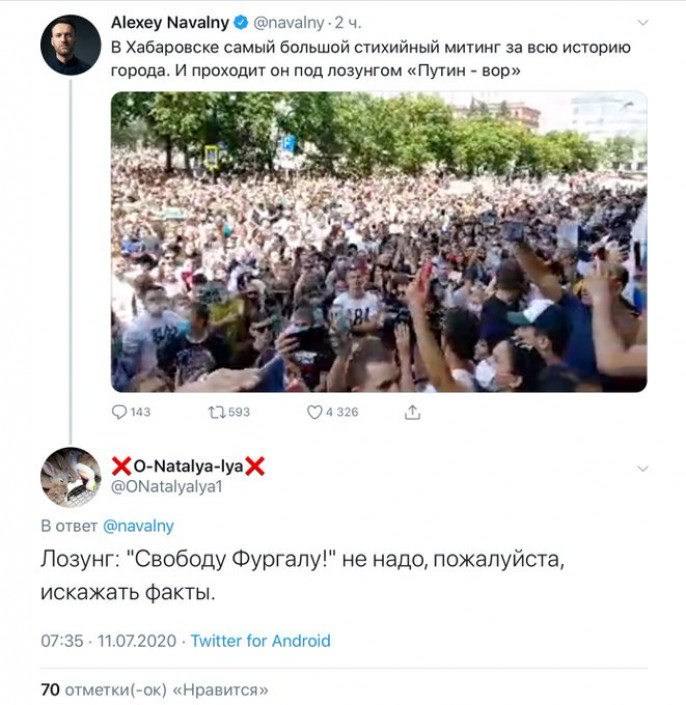Click the @navalny handle in tweet header

click(290, 21)
